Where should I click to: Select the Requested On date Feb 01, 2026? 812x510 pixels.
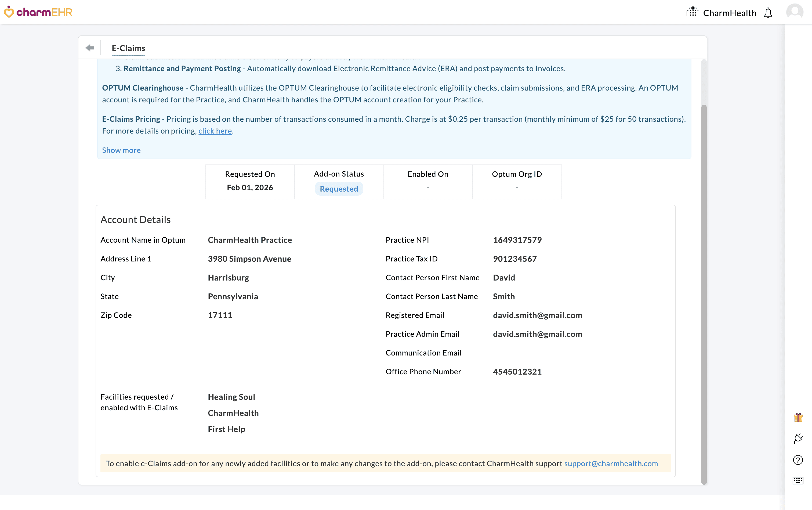(249, 187)
